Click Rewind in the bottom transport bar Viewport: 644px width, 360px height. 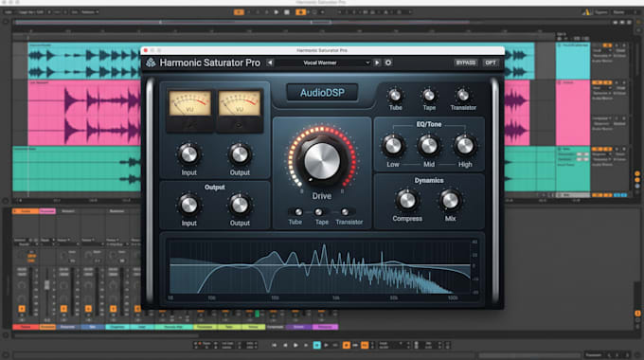click(285, 345)
